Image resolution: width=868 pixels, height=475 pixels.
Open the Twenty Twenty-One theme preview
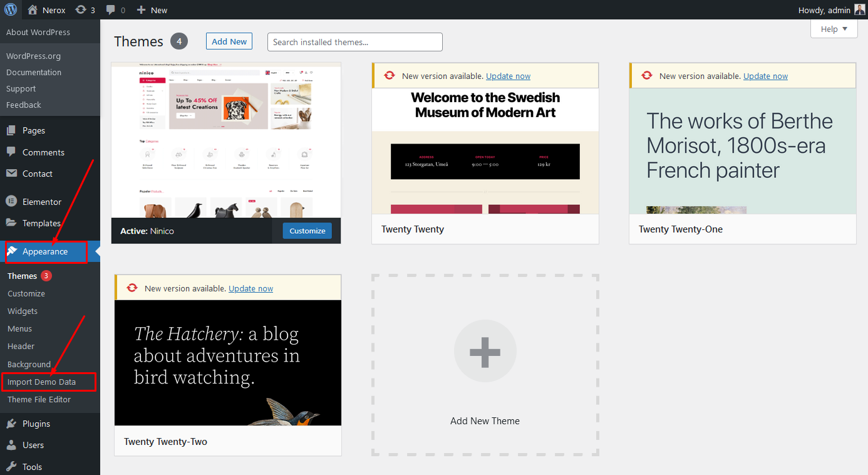tap(743, 151)
